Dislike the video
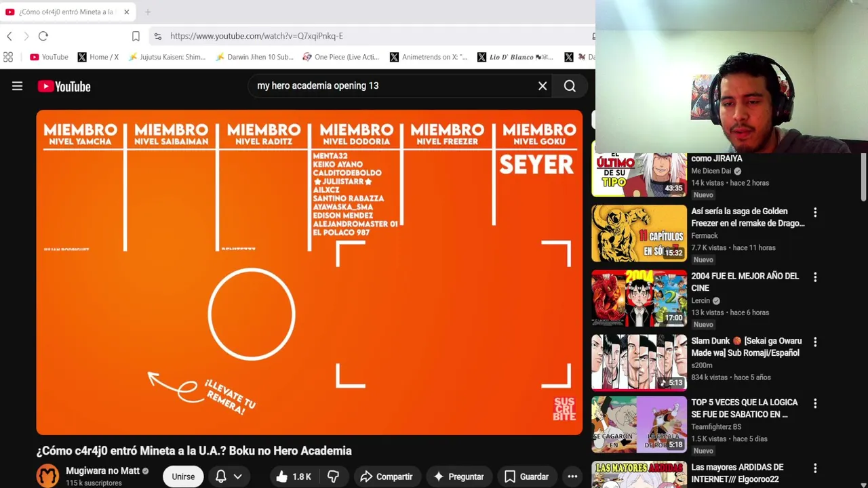Viewport: 868px width, 488px height. 333,476
